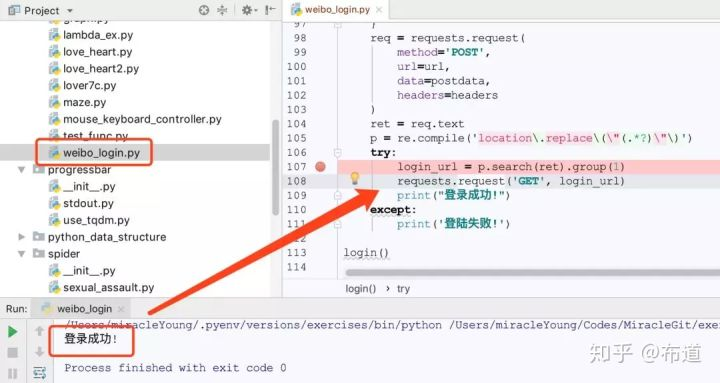This screenshot has height=383, width=720.
Task: Click 'Process finished with exit code 0' text
Action: coord(175,367)
